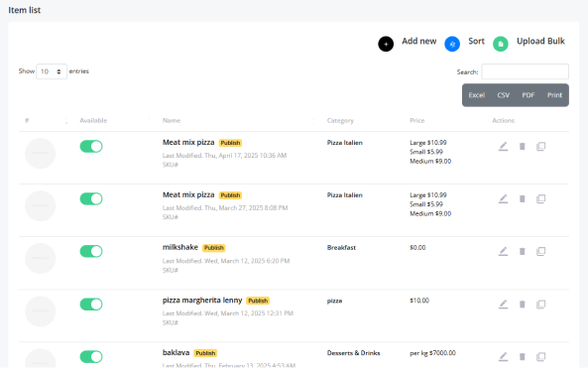Duplicate the Meat mix pizza modified March 27
The image size is (588, 368).
pyautogui.click(x=540, y=198)
